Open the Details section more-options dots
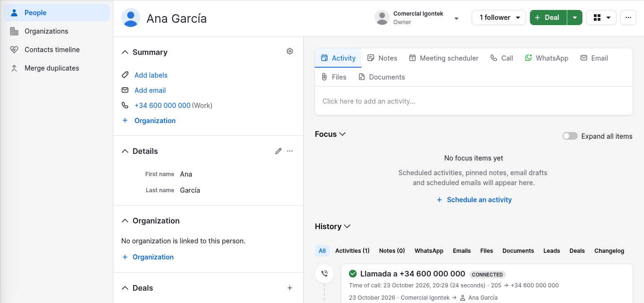 coord(290,151)
